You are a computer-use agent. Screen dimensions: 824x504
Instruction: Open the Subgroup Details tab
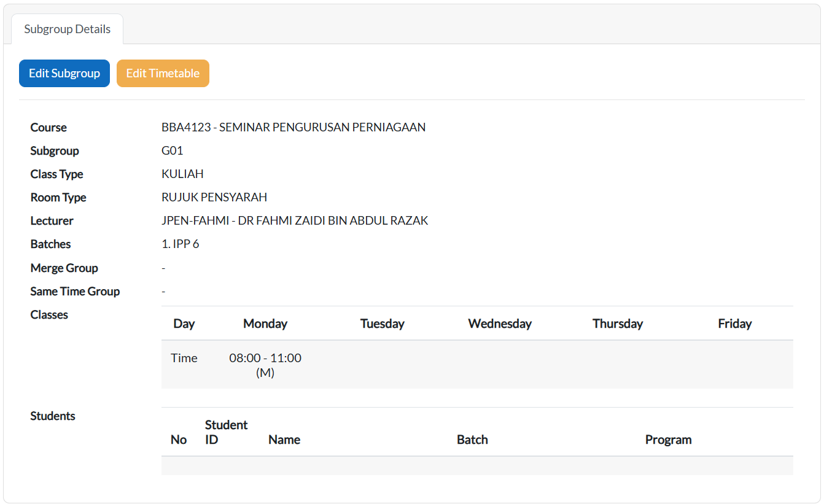(68, 29)
